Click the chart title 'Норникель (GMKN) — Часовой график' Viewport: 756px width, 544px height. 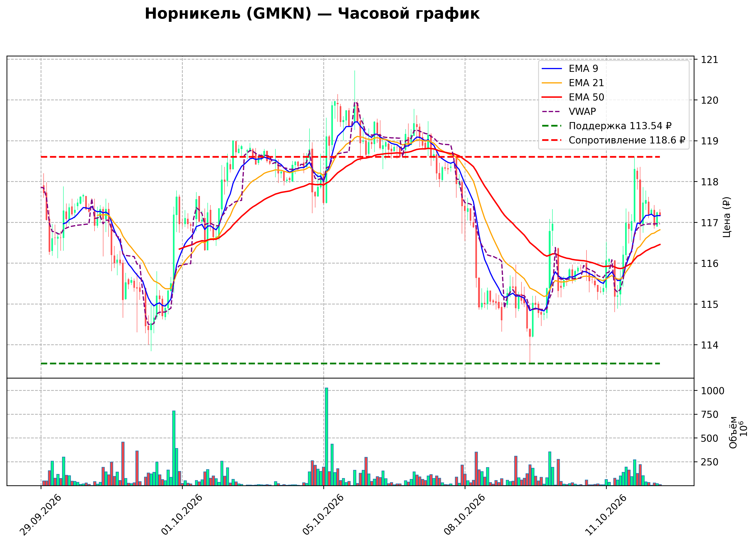point(312,14)
